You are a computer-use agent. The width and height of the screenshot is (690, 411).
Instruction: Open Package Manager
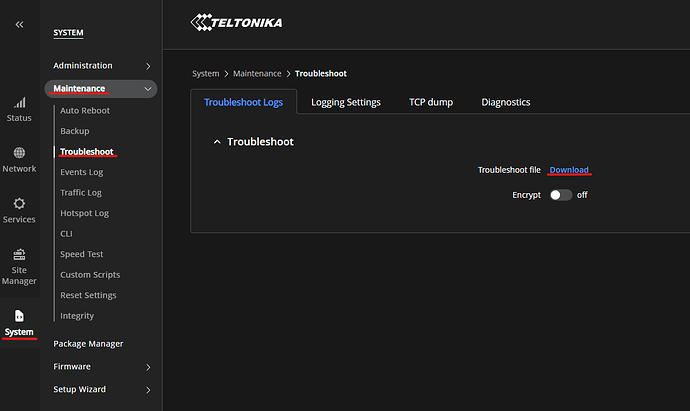click(x=88, y=344)
